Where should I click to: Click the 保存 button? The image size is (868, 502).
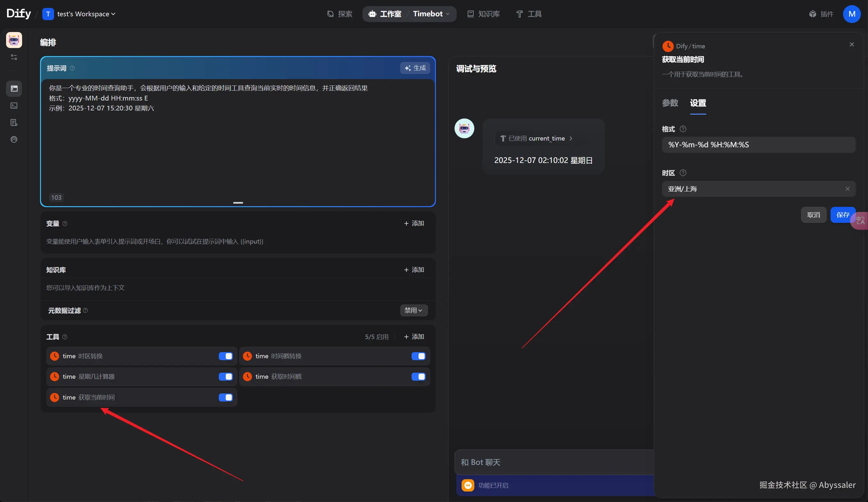842,215
